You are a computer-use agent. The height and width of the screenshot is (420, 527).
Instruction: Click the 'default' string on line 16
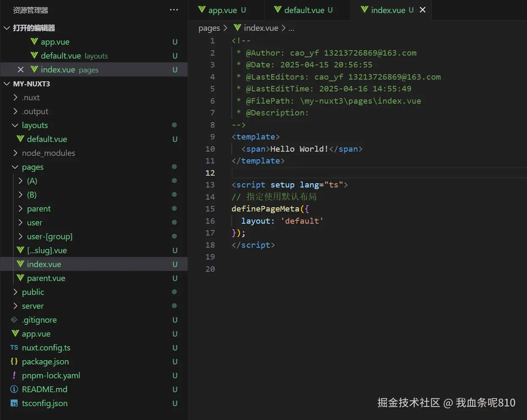click(x=302, y=221)
